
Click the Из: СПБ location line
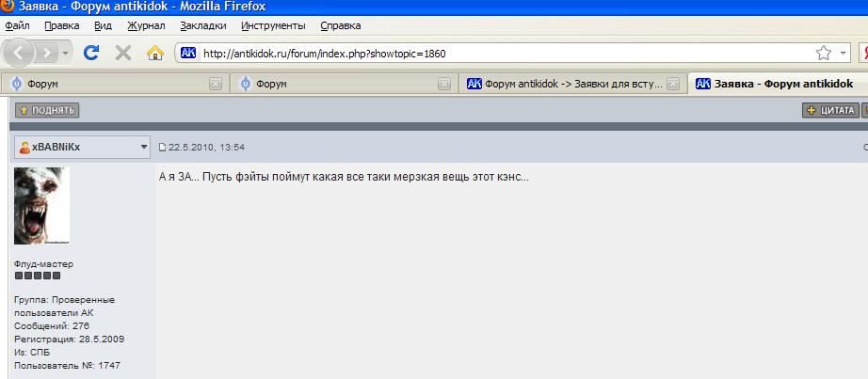point(32,353)
